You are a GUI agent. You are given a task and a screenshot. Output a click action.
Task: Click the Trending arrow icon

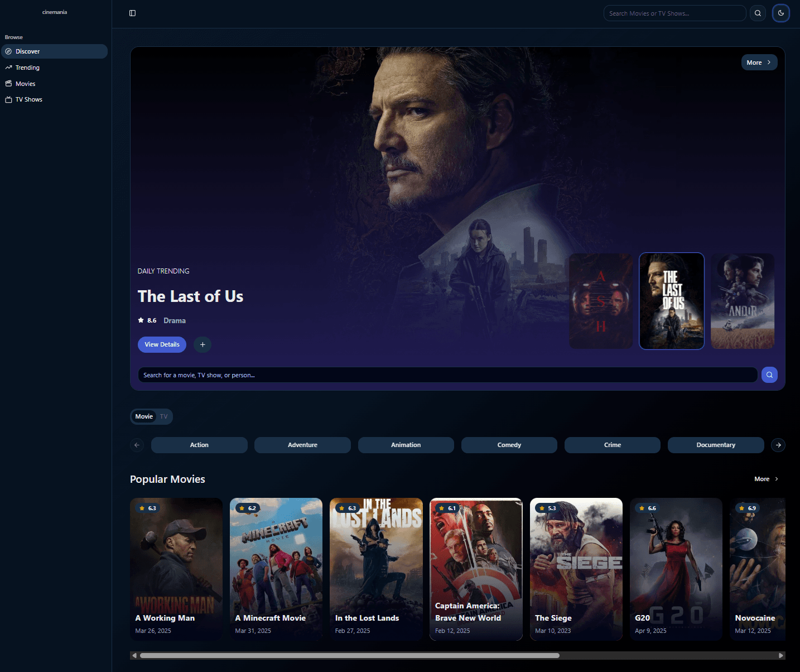click(x=8, y=68)
